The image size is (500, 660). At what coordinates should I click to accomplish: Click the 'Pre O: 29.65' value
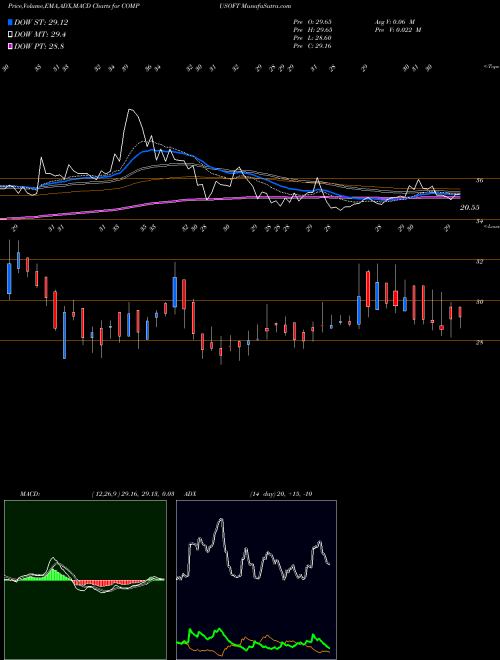pyautogui.click(x=313, y=22)
